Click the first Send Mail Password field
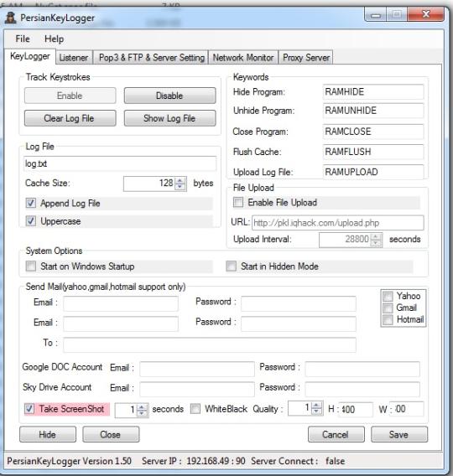This screenshot has height=476, width=453. [299, 303]
